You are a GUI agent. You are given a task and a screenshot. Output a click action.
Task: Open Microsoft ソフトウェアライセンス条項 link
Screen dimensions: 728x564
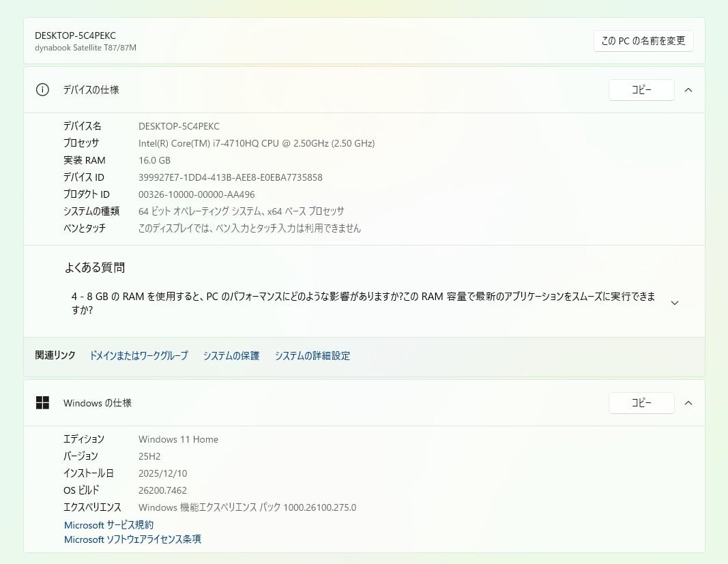point(132,539)
